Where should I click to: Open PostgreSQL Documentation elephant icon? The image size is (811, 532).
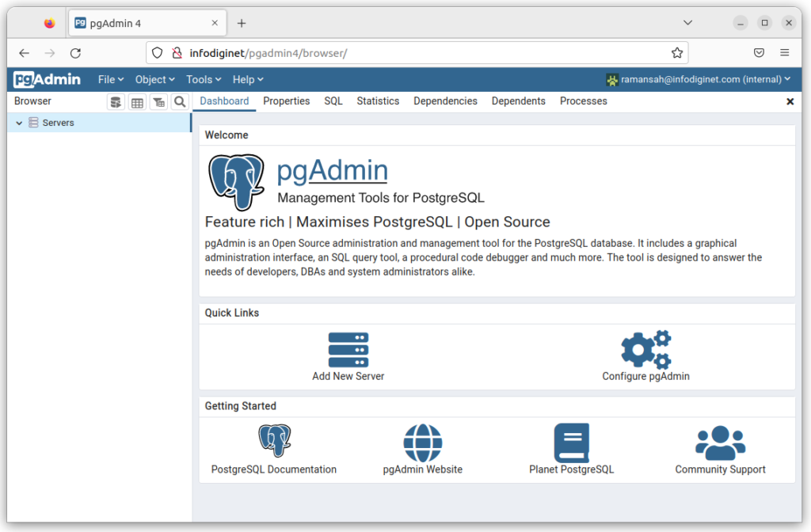[275, 440]
